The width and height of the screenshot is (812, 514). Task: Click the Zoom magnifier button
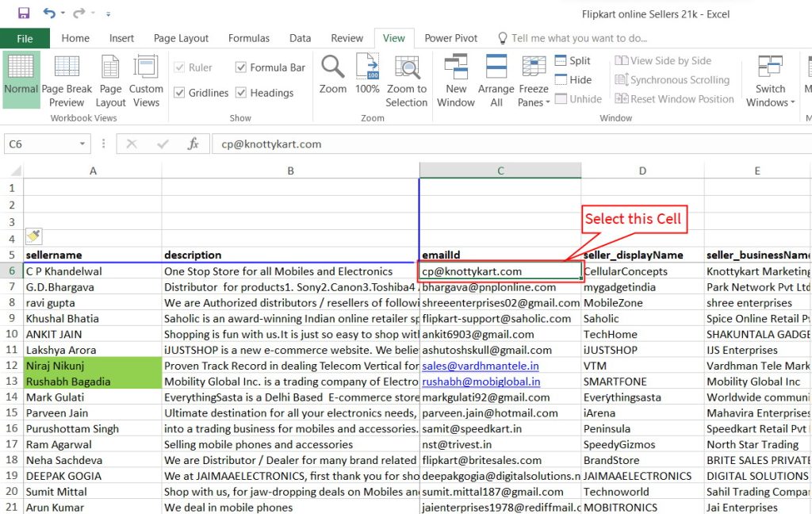point(333,74)
